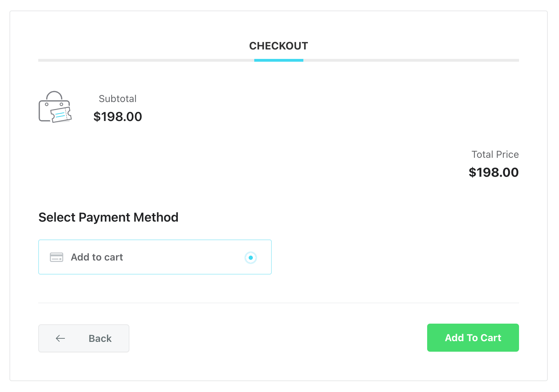The height and width of the screenshot is (392, 559).
Task: Click the blue active indicator under Checkout
Action: click(x=278, y=60)
